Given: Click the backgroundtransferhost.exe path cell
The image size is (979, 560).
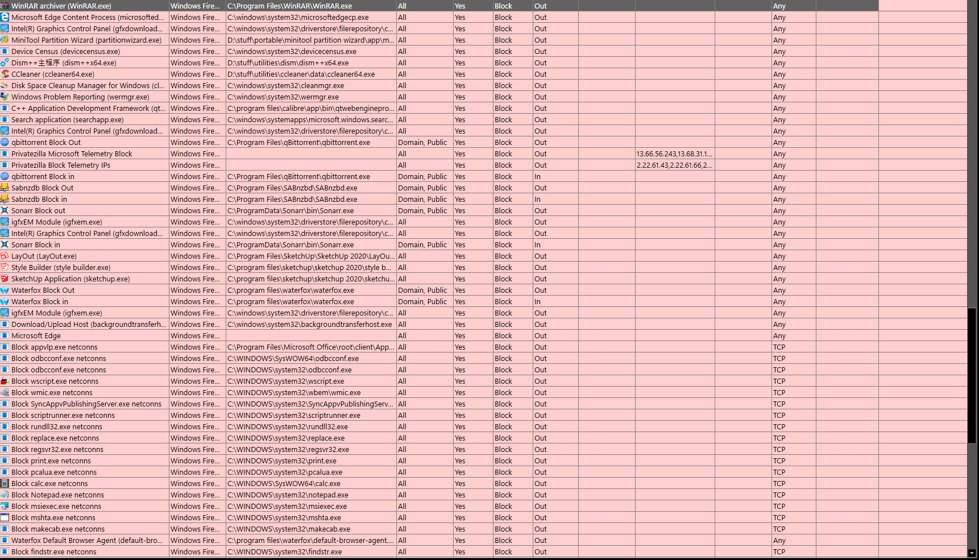Looking at the screenshot, I should coord(311,324).
